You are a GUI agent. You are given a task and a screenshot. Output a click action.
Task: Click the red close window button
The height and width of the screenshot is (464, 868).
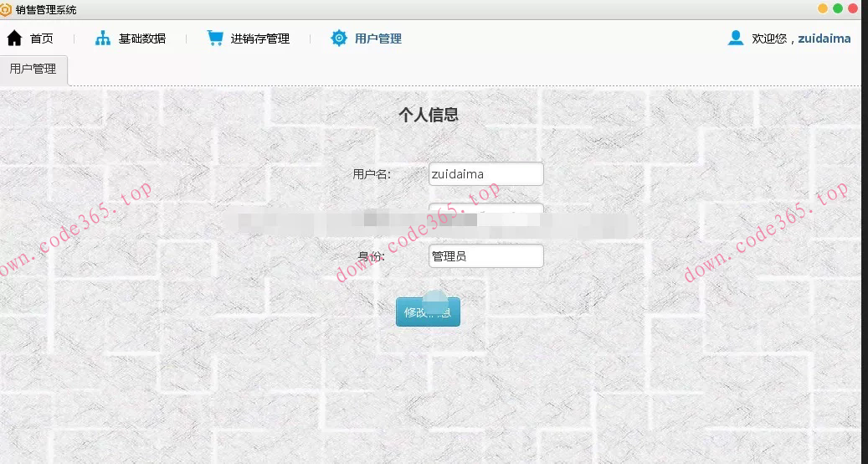(852, 8)
